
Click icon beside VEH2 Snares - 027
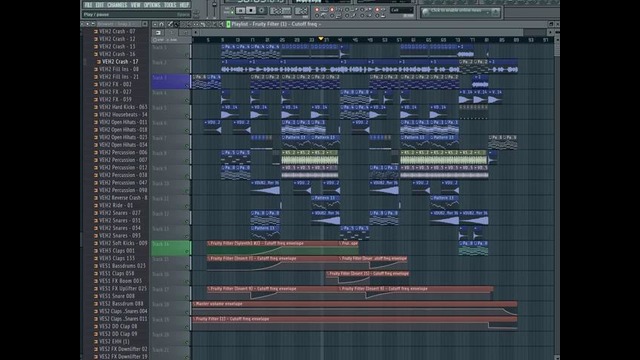click(x=96, y=213)
